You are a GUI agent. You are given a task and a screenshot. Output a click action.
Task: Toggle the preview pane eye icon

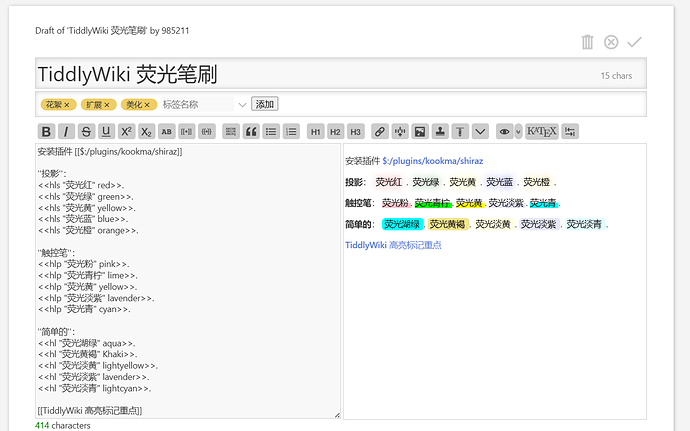pyautogui.click(x=504, y=131)
